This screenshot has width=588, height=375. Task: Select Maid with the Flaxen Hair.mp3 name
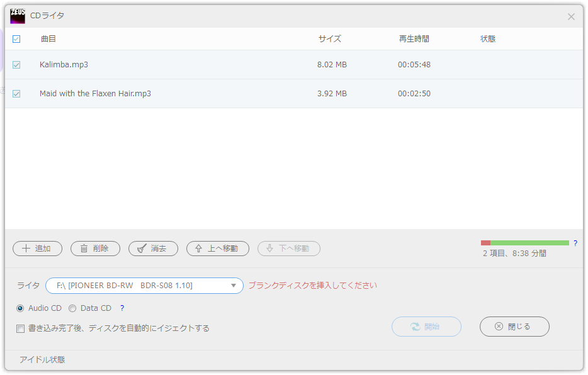click(95, 93)
